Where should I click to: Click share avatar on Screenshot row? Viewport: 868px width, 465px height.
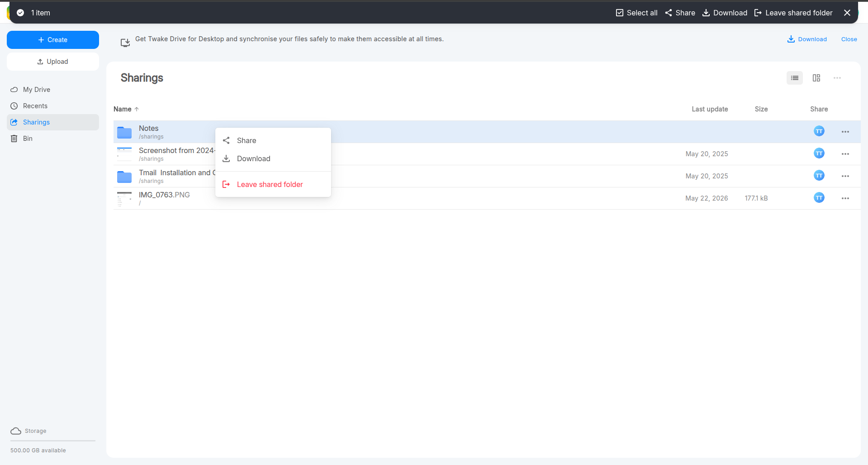(819, 153)
